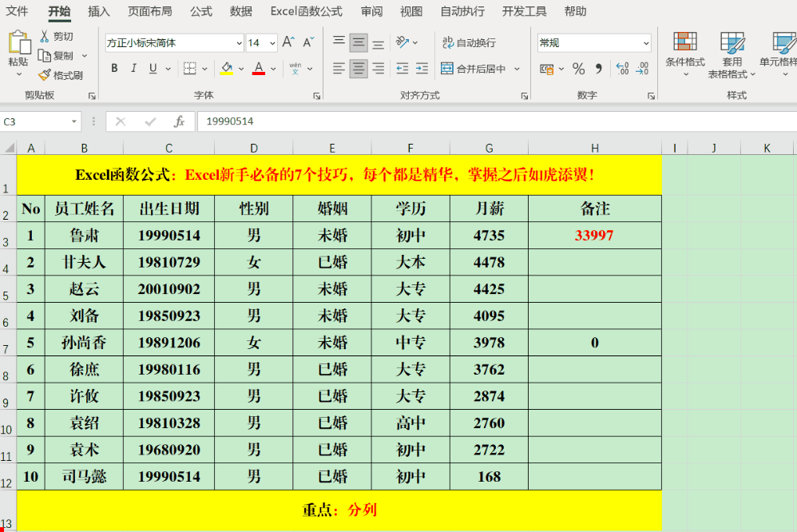Select cell containing 孙尚香
The image size is (797, 532).
click(x=84, y=343)
